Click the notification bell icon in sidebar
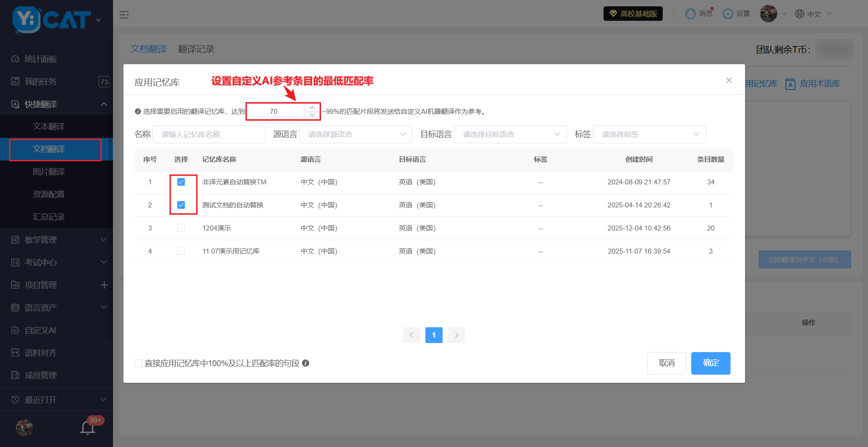This screenshot has width=868, height=447. click(x=88, y=427)
